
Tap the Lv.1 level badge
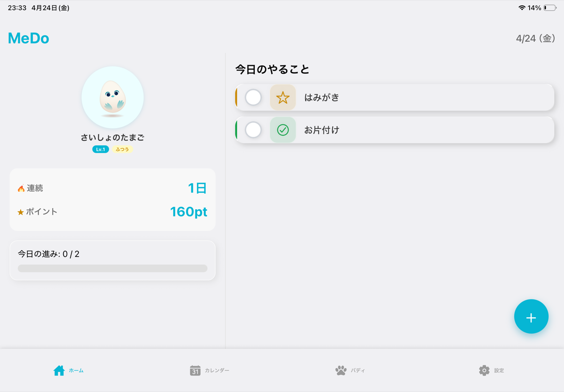point(100,149)
